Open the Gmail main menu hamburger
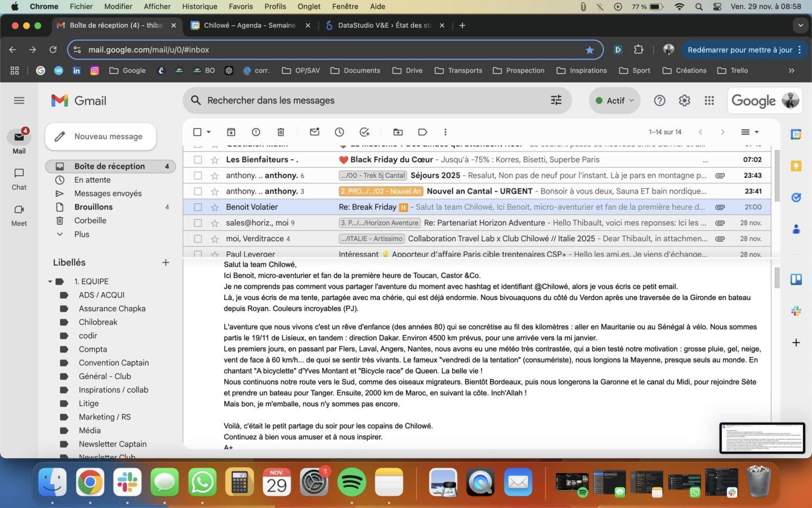The width and height of the screenshot is (812, 508). tap(19, 101)
